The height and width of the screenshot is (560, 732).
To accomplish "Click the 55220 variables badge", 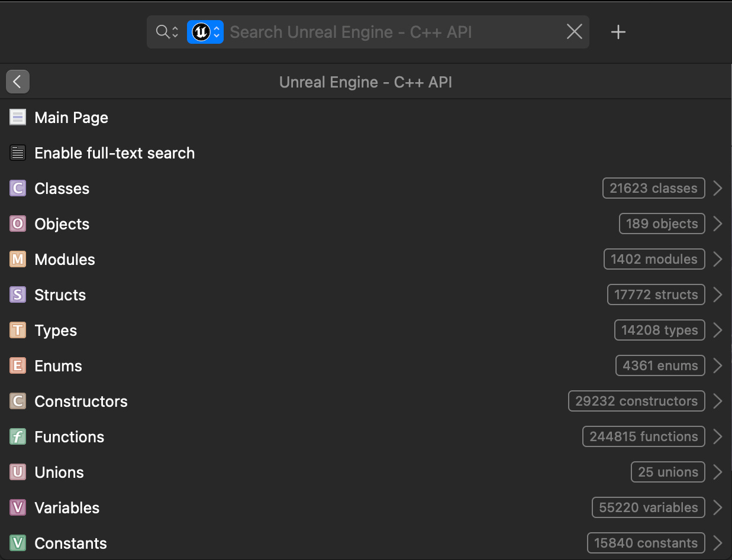I will [x=649, y=508].
